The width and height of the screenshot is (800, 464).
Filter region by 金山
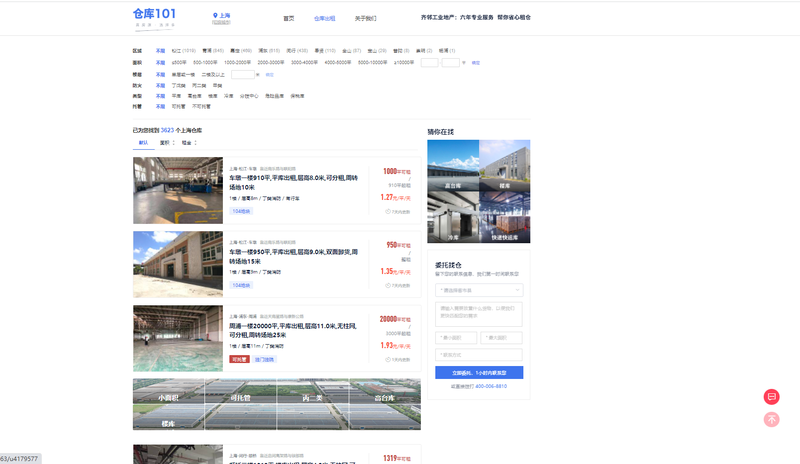pos(352,51)
